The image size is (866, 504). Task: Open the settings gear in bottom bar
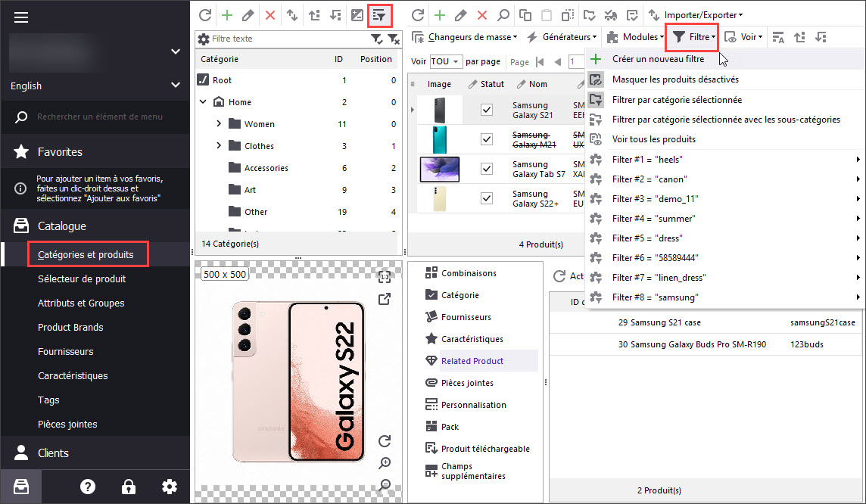click(x=170, y=487)
